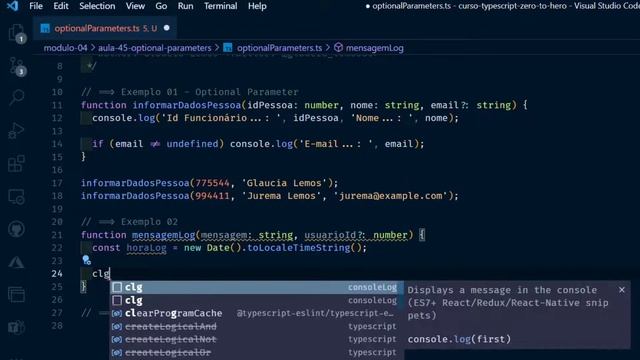Click symbol icon beside createLogicalNot
640x360 pixels.
pyautogui.click(x=117, y=339)
